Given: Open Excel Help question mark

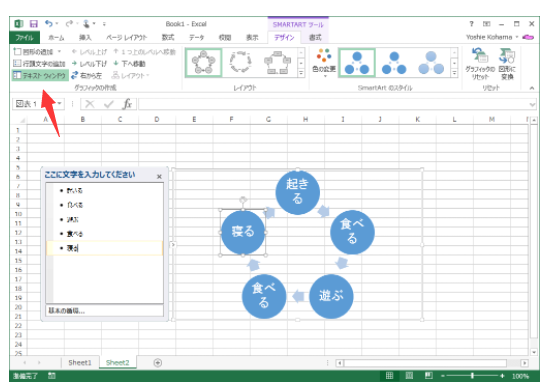Looking at the screenshot, I should pyautogui.click(x=471, y=24).
